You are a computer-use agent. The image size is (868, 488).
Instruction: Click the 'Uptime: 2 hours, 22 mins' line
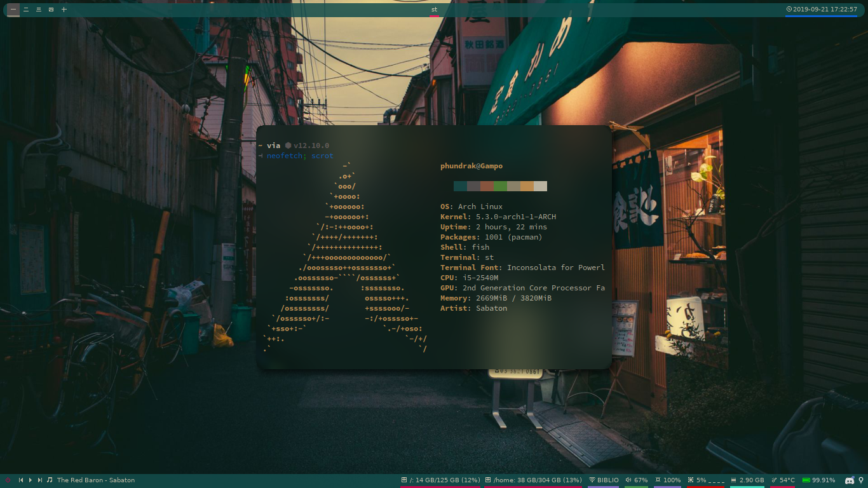tap(494, 227)
